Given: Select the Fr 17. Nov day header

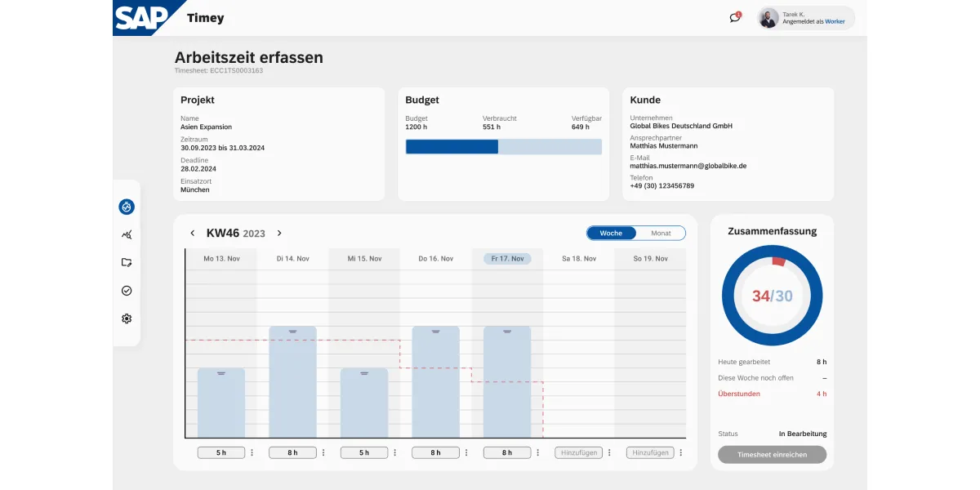Looking at the screenshot, I should [x=507, y=259].
